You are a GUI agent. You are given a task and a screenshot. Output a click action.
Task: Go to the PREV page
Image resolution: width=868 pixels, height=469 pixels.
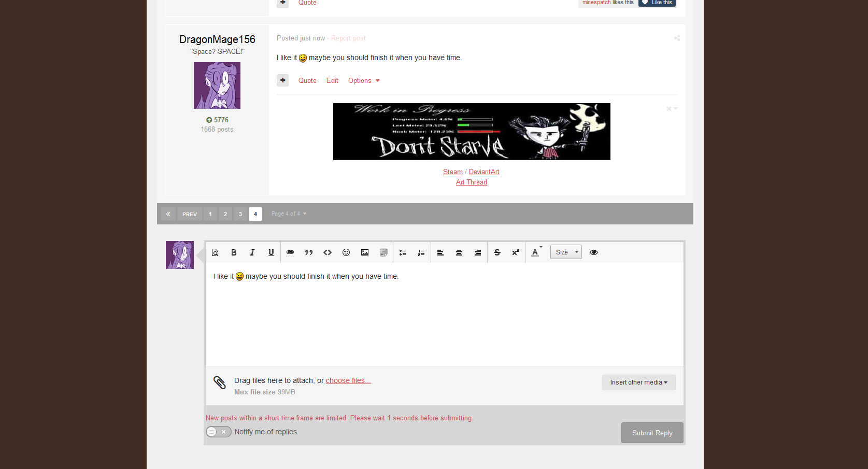[190, 214]
